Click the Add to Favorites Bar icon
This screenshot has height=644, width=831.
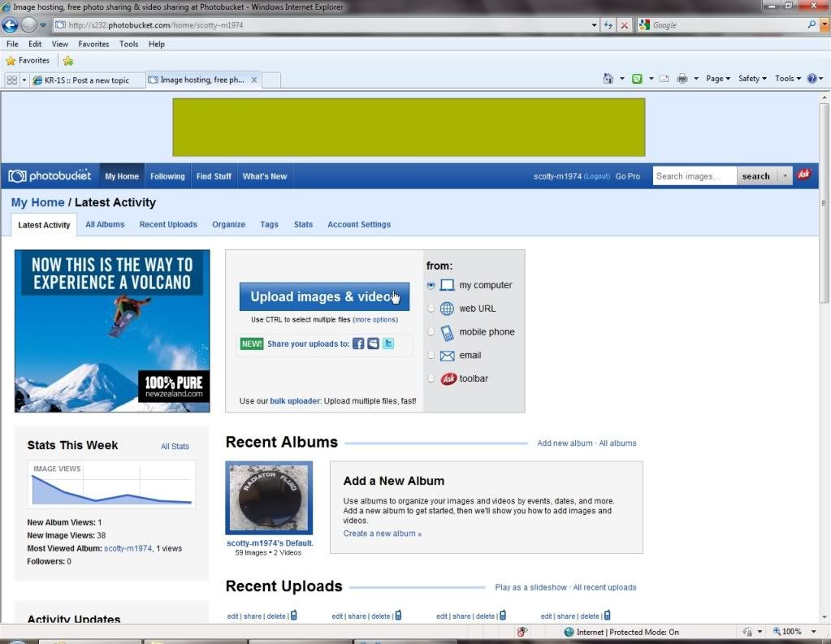point(68,61)
